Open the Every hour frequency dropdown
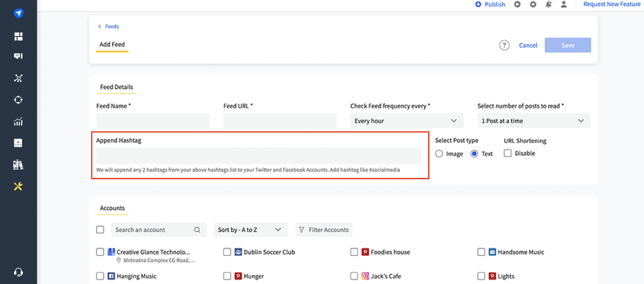This screenshot has height=284, width=644. tap(407, 121)
